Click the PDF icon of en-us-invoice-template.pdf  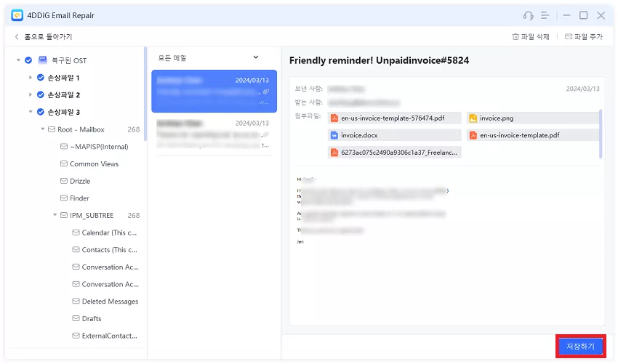[x=473, y=135]
